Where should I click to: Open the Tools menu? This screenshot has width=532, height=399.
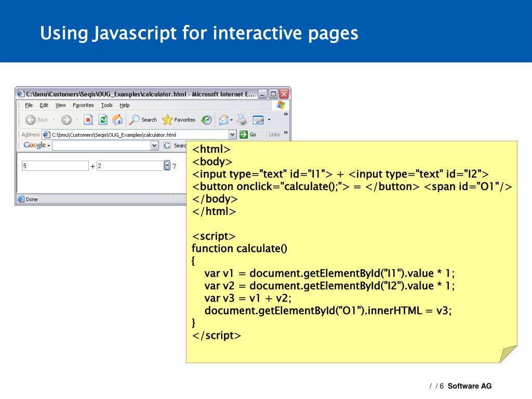[107, 105]
